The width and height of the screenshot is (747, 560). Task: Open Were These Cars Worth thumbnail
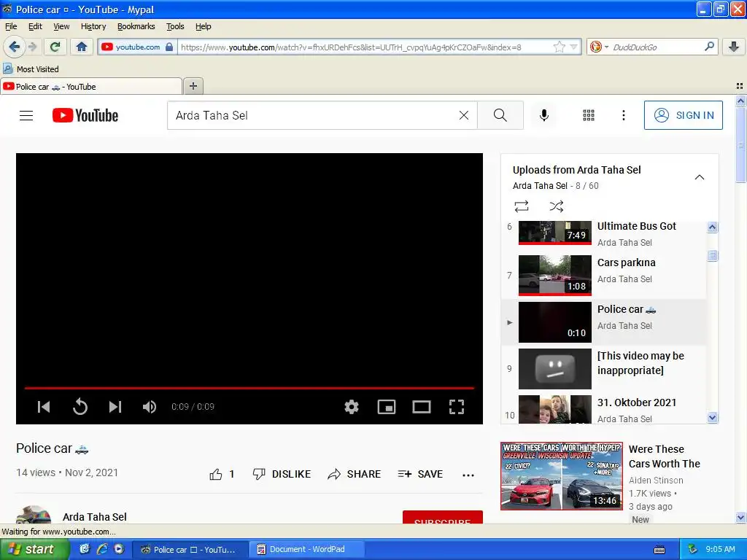562,475
